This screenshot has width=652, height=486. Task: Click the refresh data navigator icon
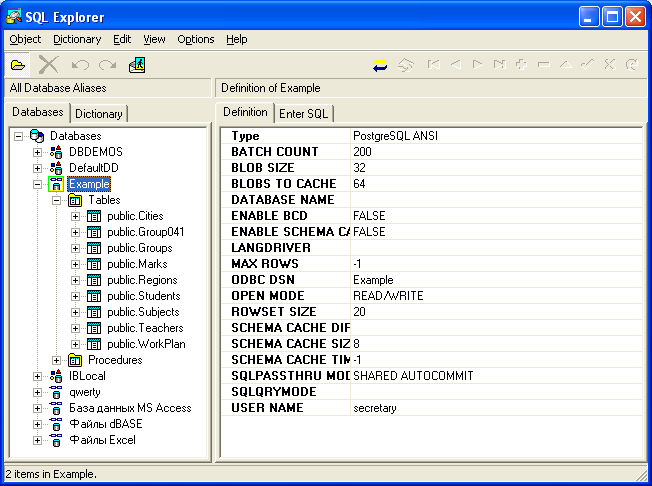(x=632, y=64)
